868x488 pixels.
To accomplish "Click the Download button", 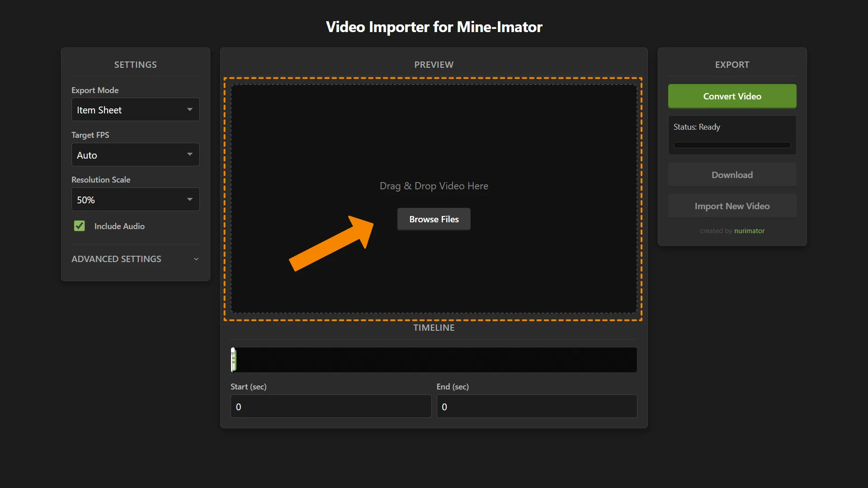I will (x=732, y=175).
